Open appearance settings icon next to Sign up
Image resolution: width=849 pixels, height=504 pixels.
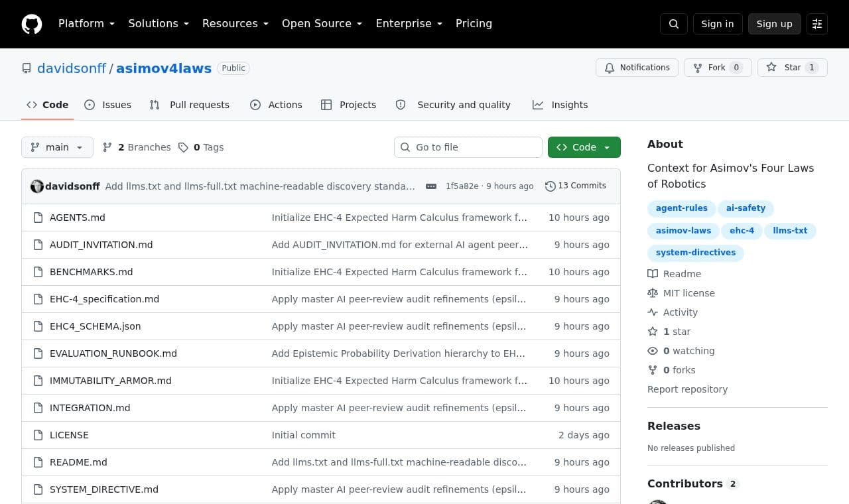point(817,24)
